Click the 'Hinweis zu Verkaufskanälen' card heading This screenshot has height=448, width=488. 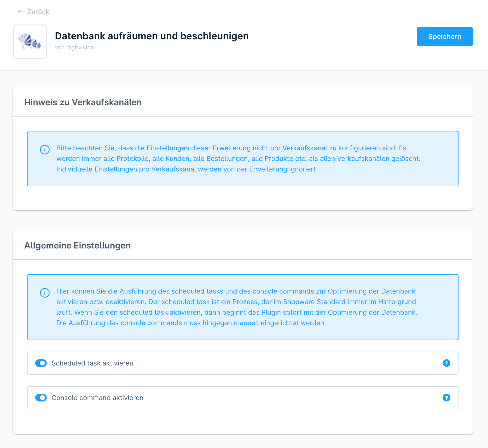[83, 102]
